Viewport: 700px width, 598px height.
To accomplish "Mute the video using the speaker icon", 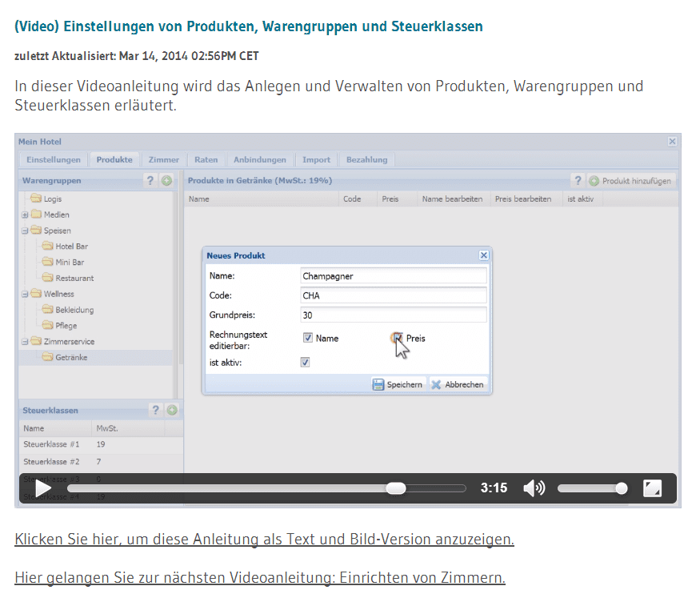I will click(534, 488).
